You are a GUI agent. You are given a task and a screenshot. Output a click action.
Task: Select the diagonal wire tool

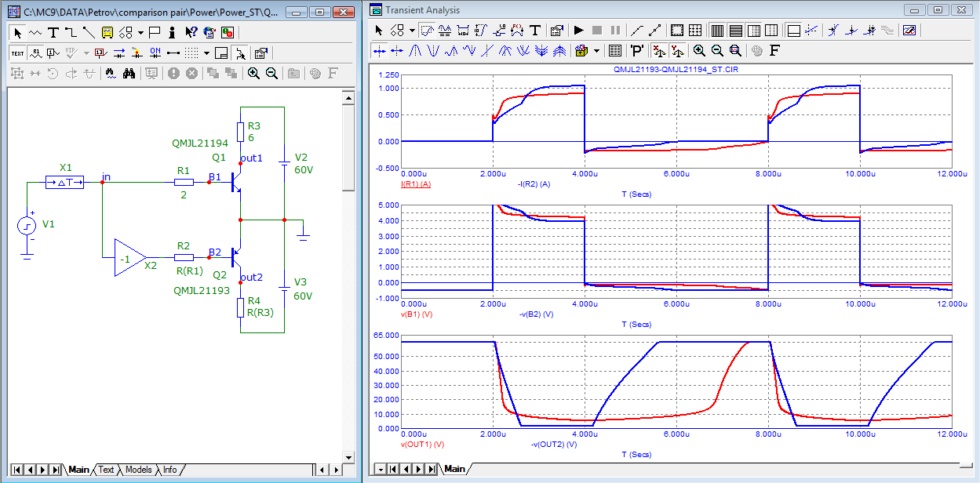tap(88, 32)
